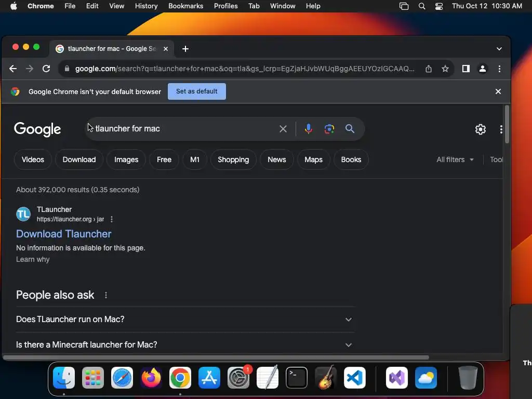Viewport: 532px width, 399px height.
Task: Open macOS Control Center in menu bar
Action: [438, 6]
